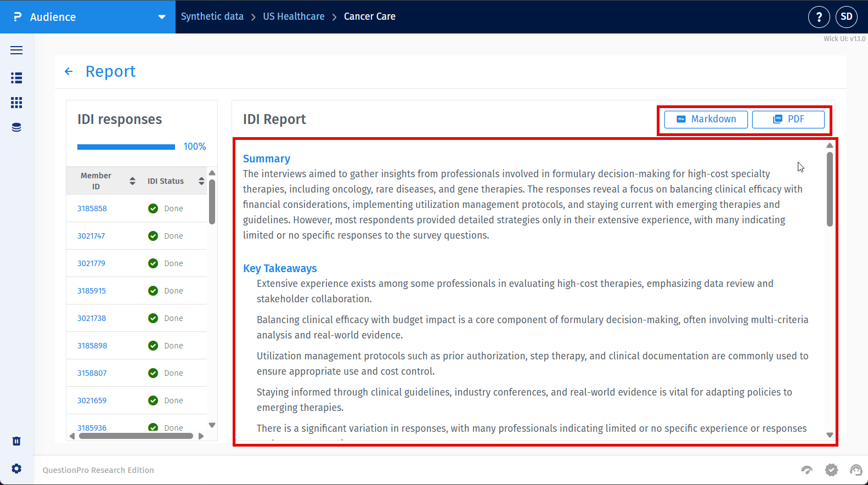Open the SD user avatar menu
This screenshot has width=868, height=485.
tap(847, 17)
